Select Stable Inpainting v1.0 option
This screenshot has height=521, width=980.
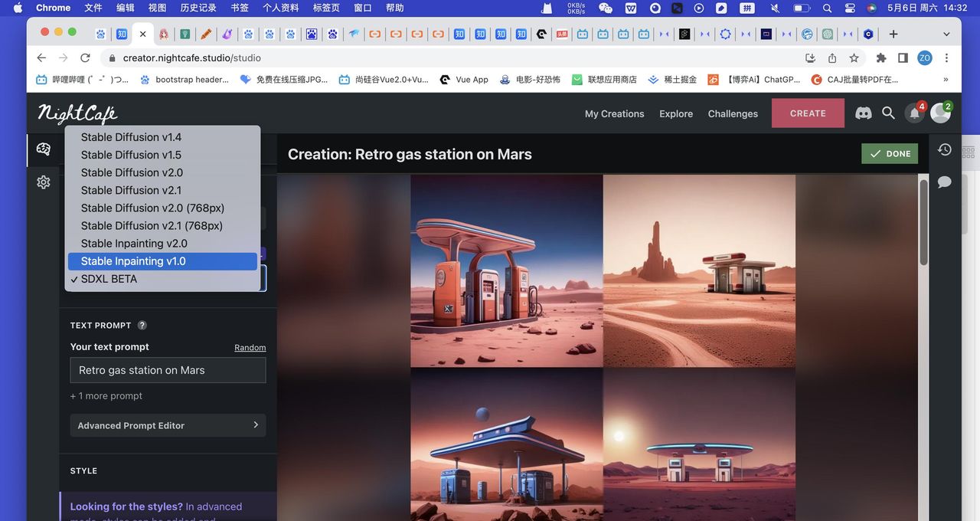133,261
